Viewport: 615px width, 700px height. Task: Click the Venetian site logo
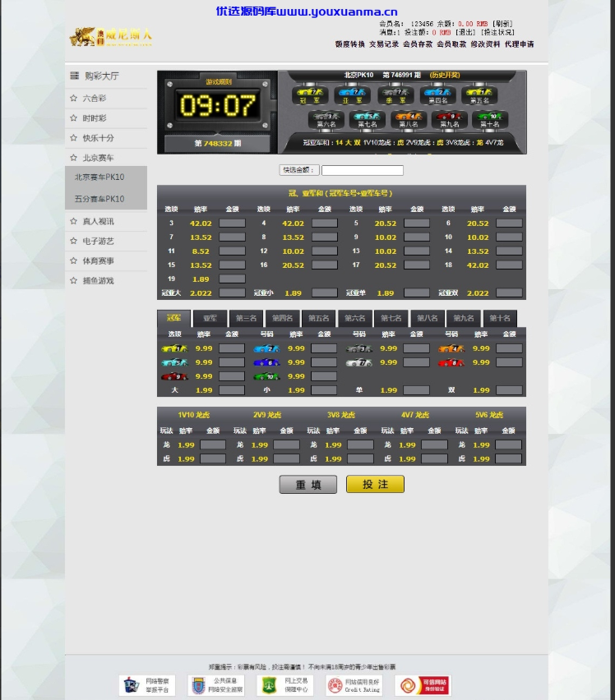111,36
